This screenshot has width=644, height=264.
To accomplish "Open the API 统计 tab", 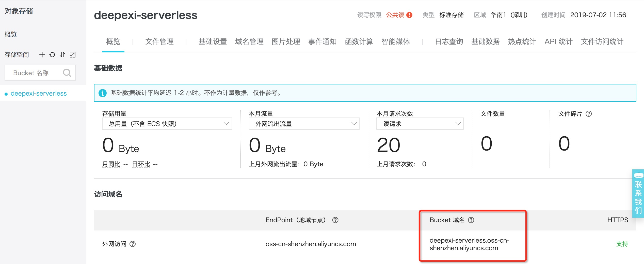I will (x=559, y=41).
